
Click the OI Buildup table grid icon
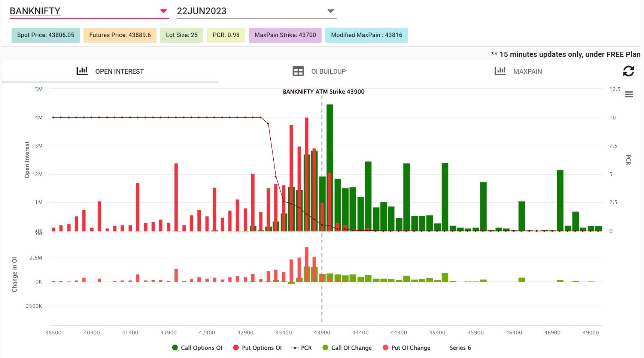(x=298, y=71)
